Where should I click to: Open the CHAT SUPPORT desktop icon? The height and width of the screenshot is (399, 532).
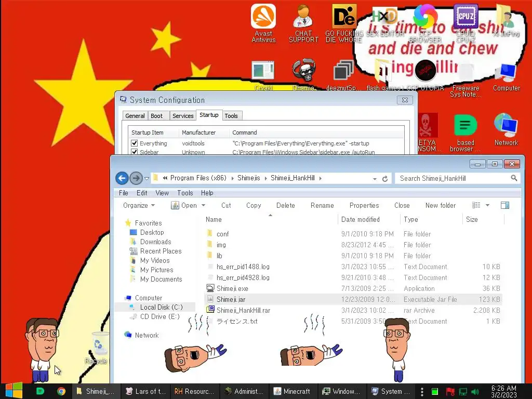(x=303, y=23)
